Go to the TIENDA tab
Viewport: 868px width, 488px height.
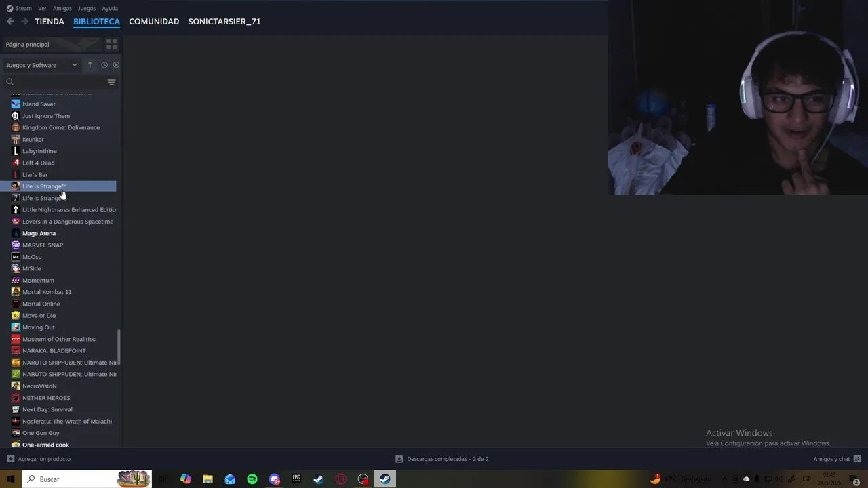pos(50,22)
